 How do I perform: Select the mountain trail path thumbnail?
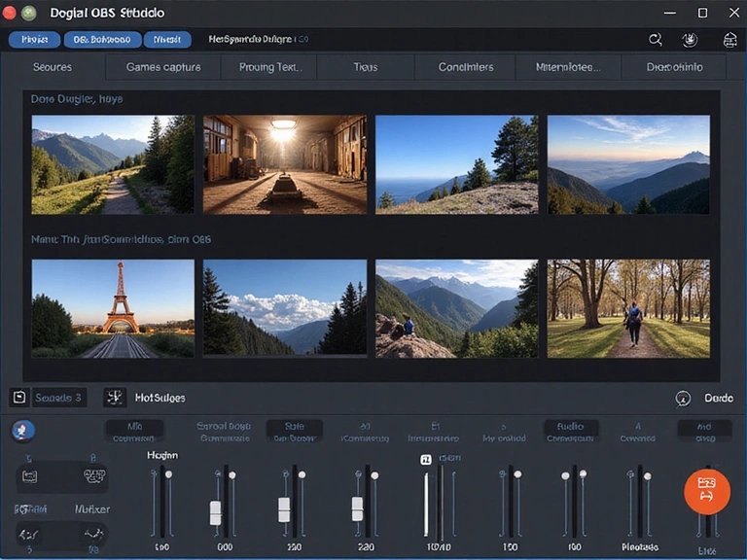(113, 164)
